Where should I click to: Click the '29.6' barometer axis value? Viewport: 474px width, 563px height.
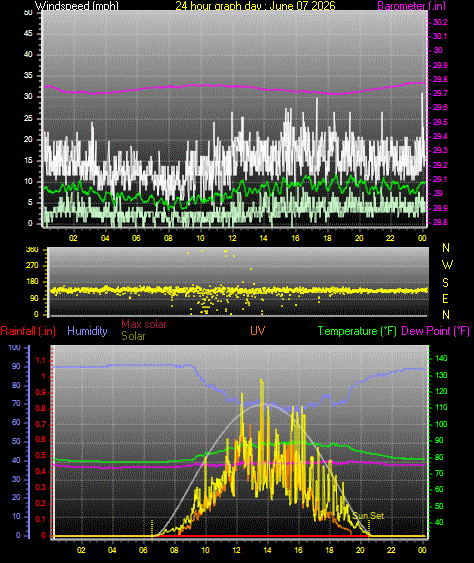pyautogui.click(x=440, y=107)
